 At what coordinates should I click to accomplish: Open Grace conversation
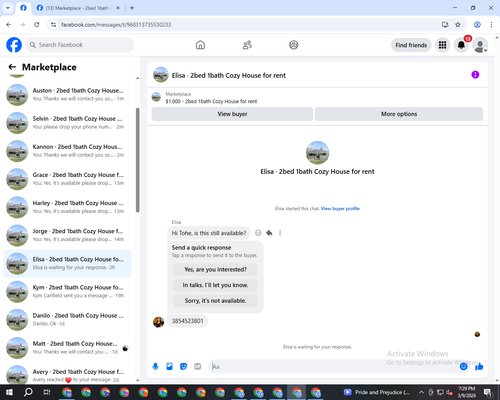point(67,179)
